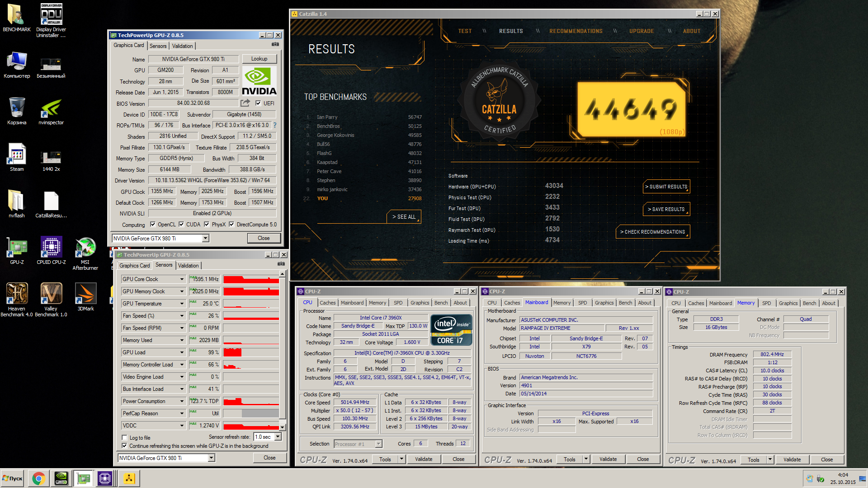Open NVIDIA taskbar button
The image size is (868, 488).
(x=61, y=479)
